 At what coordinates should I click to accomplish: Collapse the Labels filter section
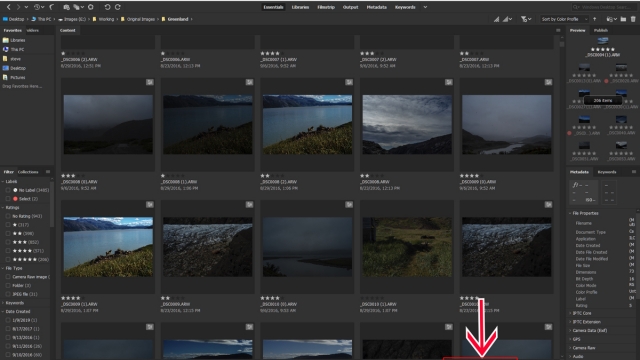[3, 181]
